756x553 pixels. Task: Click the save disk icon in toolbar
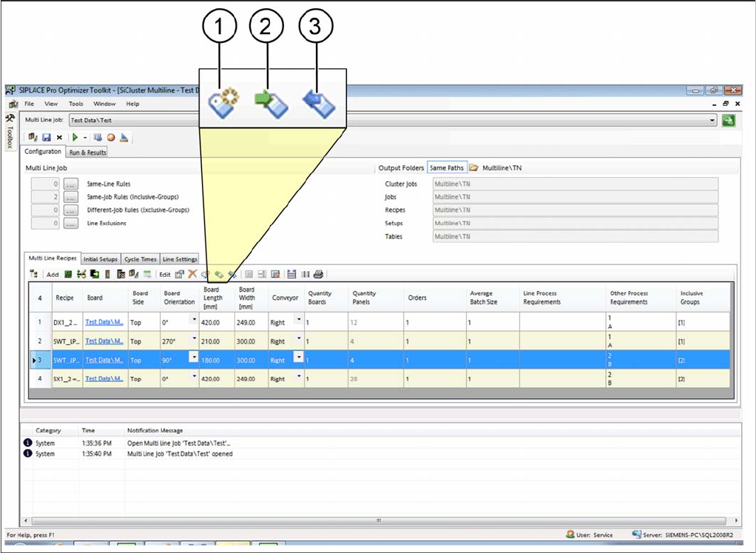(46, 138)
